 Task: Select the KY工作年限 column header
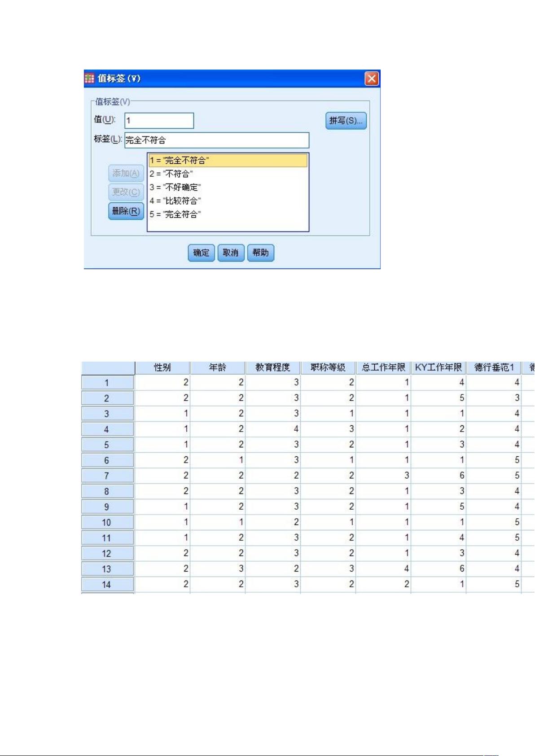pyautogui.click(x=438, y=367)
